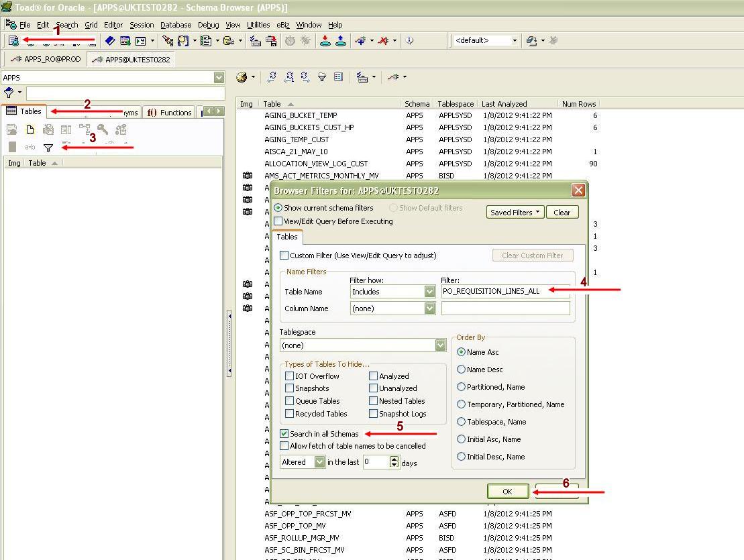The width and height of the screenshot is (744, 560).
Task: Open the Database menu
Action: 176,25
